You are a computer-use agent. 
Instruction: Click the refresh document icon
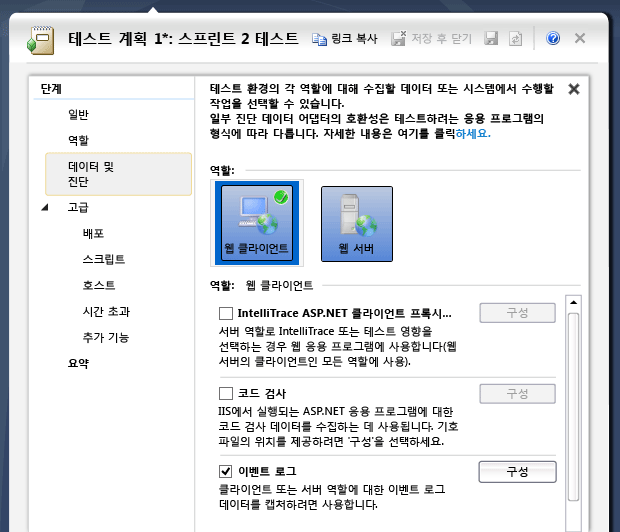point(515,38)
